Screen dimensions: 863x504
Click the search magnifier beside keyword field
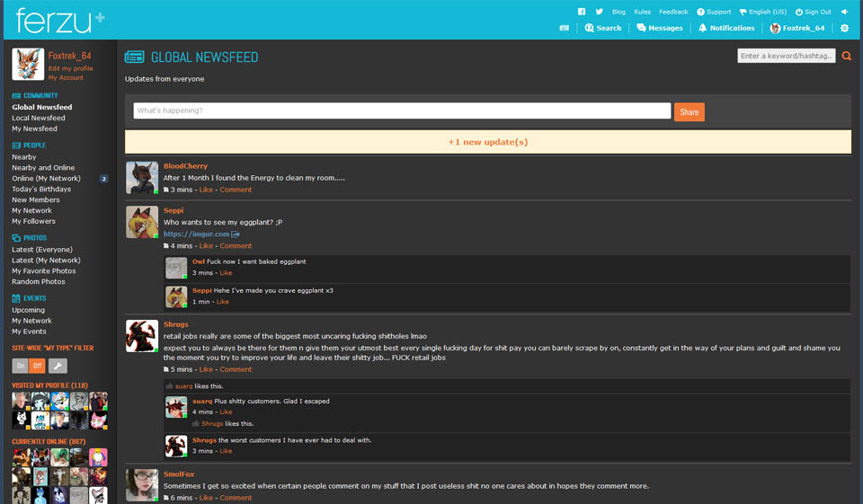click(x=846, y=56)
